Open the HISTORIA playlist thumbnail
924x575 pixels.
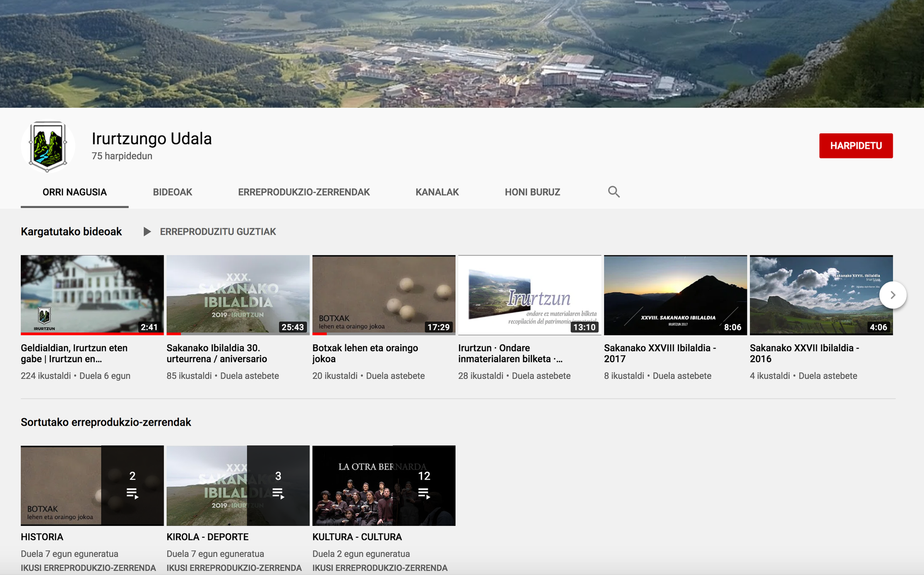point(92,485)
